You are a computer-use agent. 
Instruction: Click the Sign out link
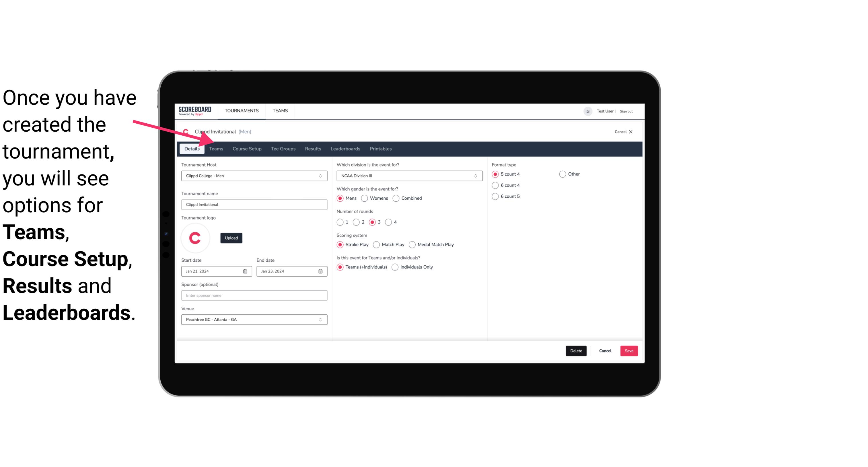click(628, 110)
